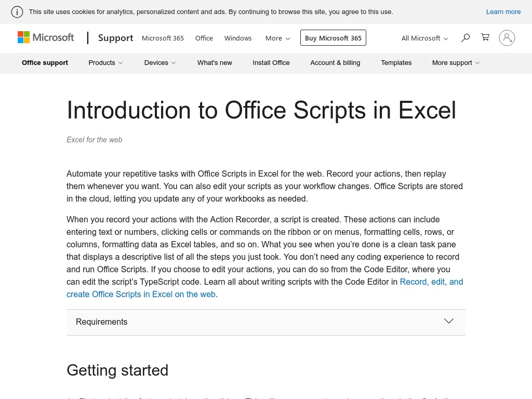This screenshot has height=399, width=532.
Task: Open the search icon
Action: click(x=465, y=38)
